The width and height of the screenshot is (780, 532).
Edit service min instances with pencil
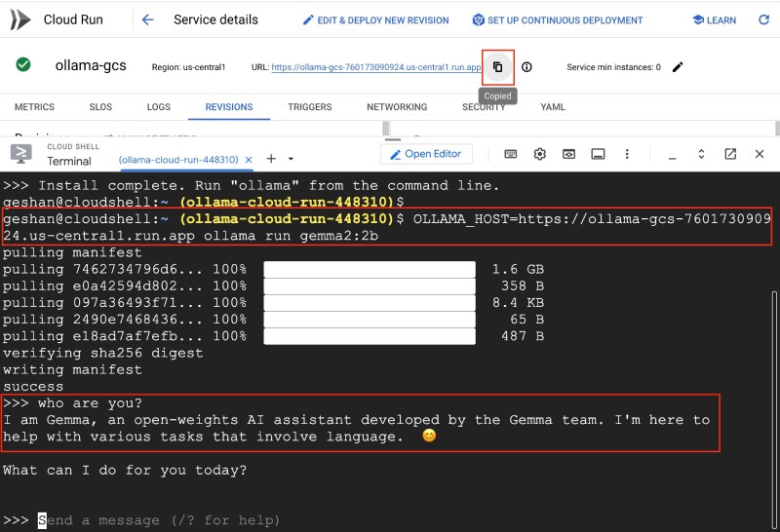[x=678, y=66]
